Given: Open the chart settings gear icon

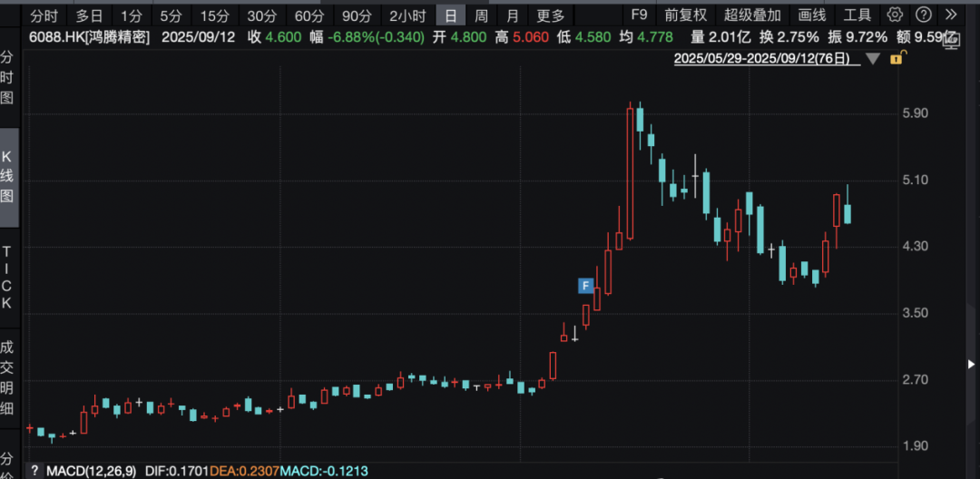Looking at the screenshot, I should (896, 15).
